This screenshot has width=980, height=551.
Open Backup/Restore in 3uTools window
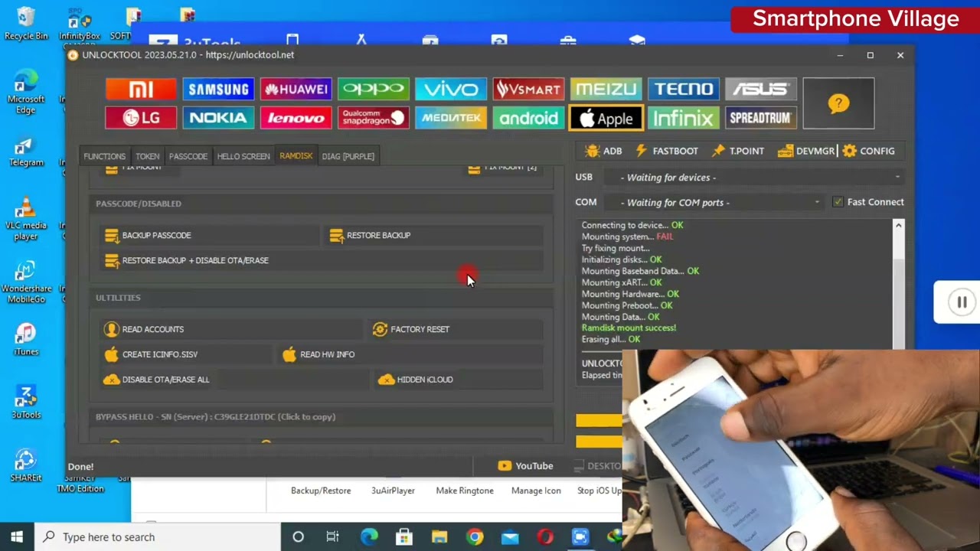321,491
